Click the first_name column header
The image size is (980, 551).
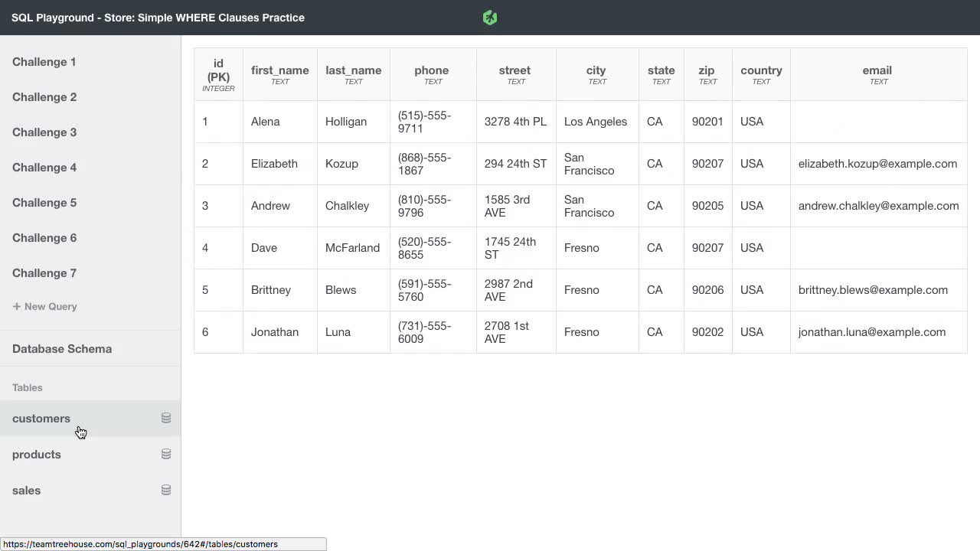[279, 70]
